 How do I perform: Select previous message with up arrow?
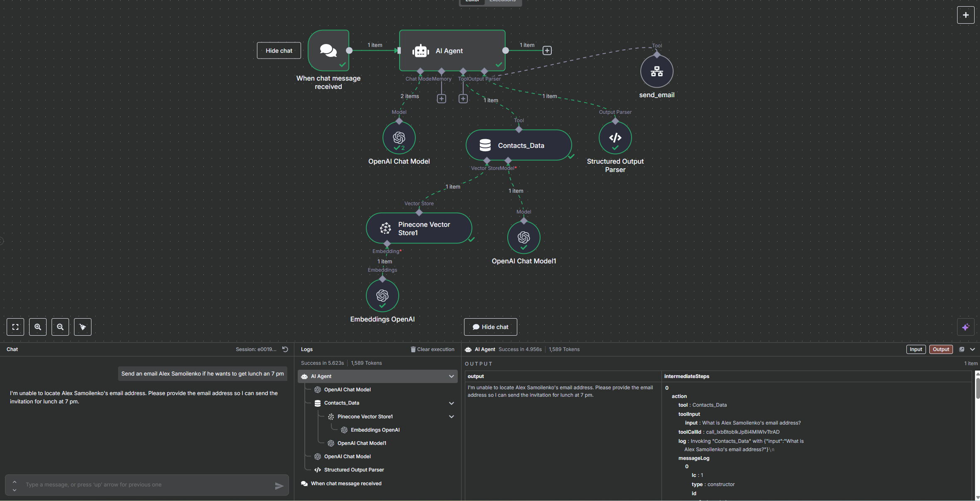15,482
